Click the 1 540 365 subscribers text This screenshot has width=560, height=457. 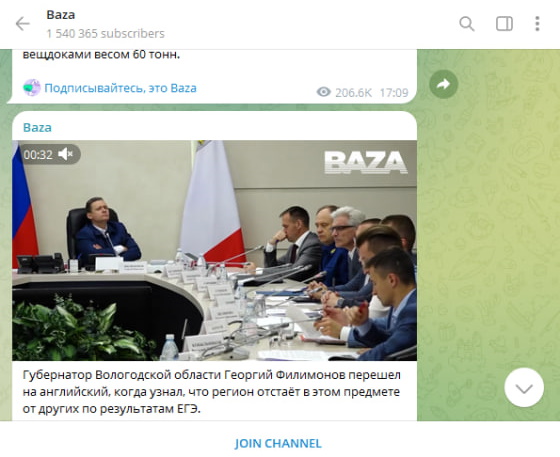[x=105, y=34]
